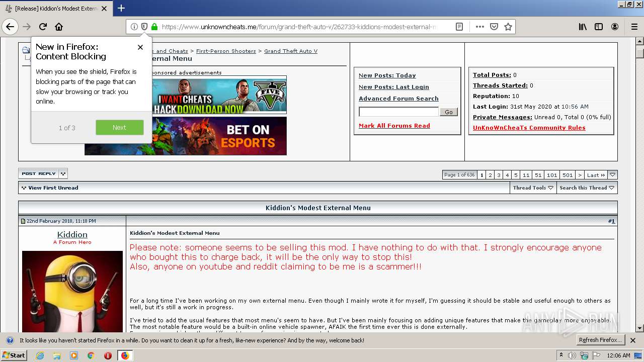
Task: Dismiss the Refresh Firefox notification bar
Action: pos(633,340)
